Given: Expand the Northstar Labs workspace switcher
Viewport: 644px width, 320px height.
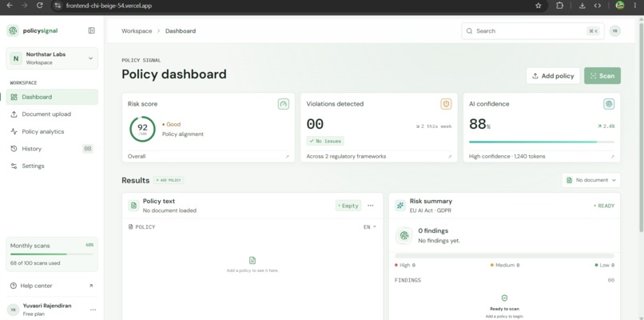Looking at the screenshot, I should click(52, 58).
